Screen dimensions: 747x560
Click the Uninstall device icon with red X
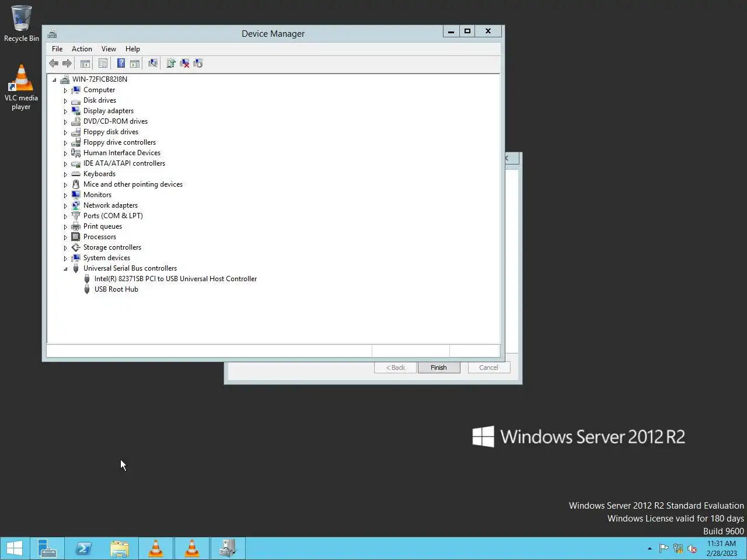tap(184, 64)
